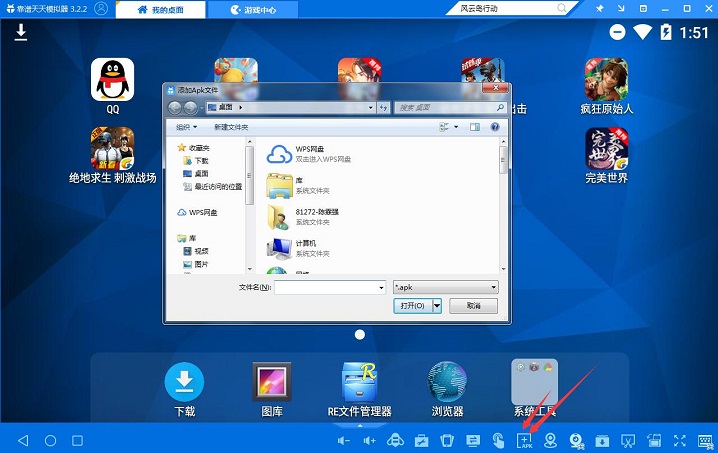
Task: Select WPS网盘 in the dialog navigation pane
Action: click(197, 213)
